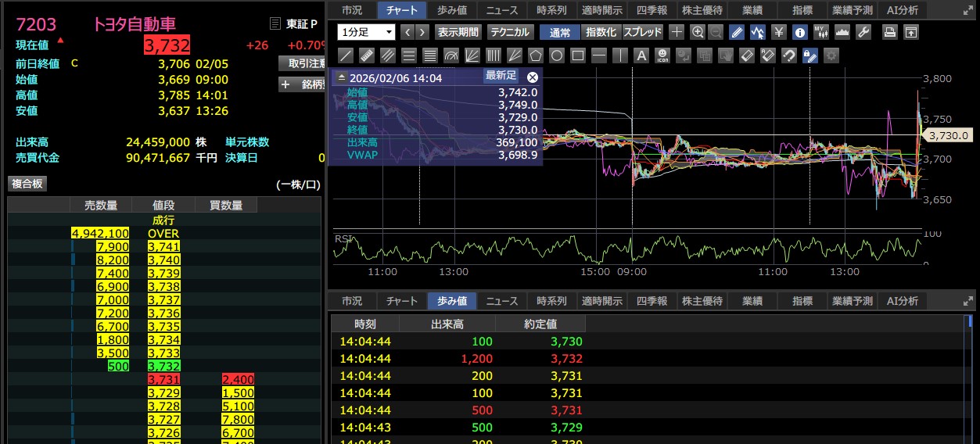Screen dimensions: 980x444
Task: Click the 複合板 button
Action: click(x=27, y=184)
